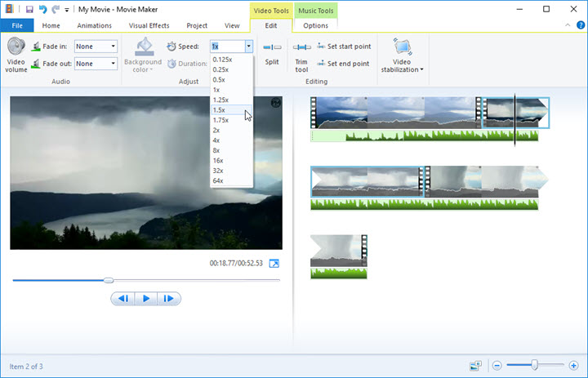
Task: Open the Trim tool
Action: (301, 51)
